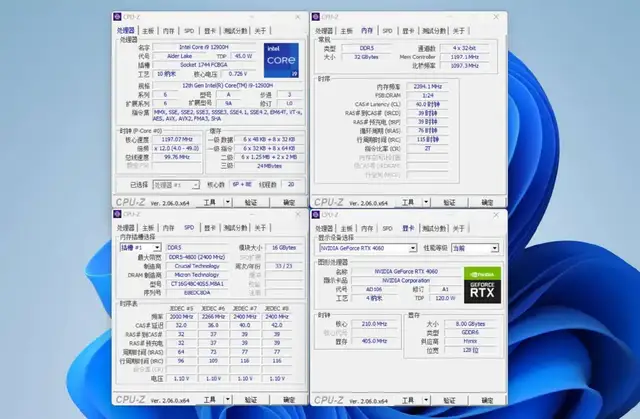This screenshot has height=419, width=640.
Task: Click CPU-Z title icon in memory window
Action: tap(316, 17)
